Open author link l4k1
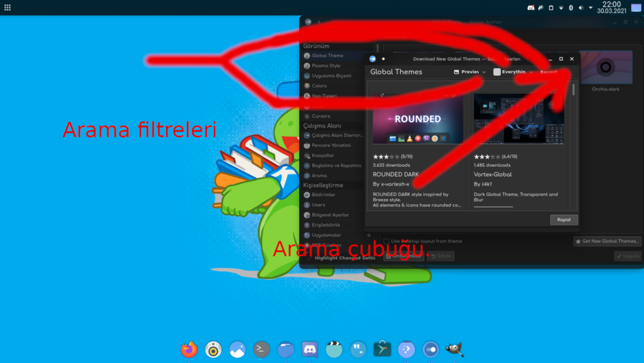 (487, 184)
